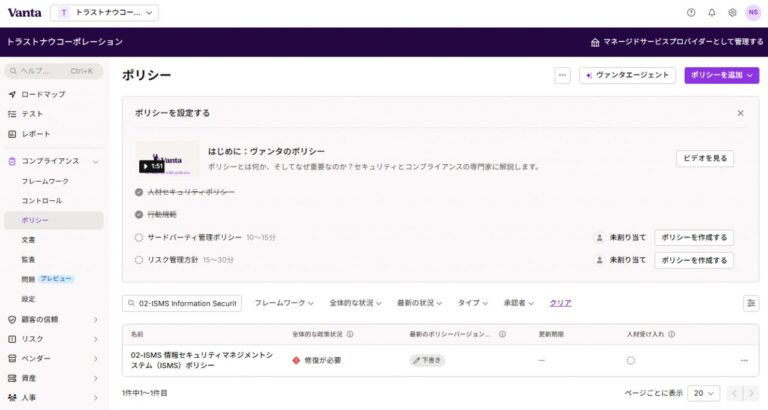The image size is (768, 410).
Task: Open the NS user avatar menu
Action: 753,13
